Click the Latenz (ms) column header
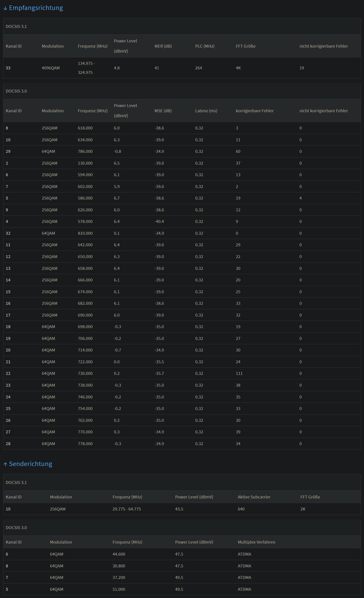This screenshot has height=598, width=364. 206,111
